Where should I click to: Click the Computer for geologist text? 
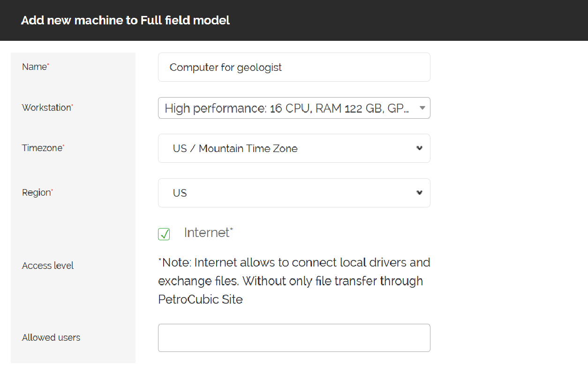[x=226, y=67]
